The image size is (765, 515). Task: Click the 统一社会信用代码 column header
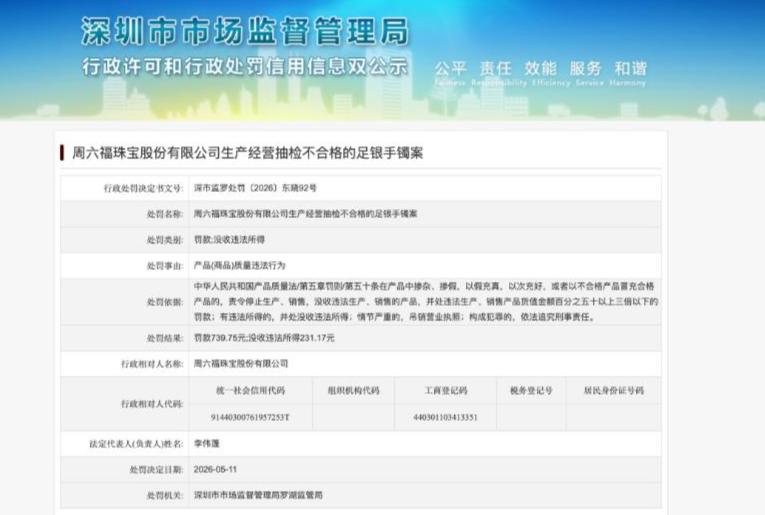(x=250, y=391)
